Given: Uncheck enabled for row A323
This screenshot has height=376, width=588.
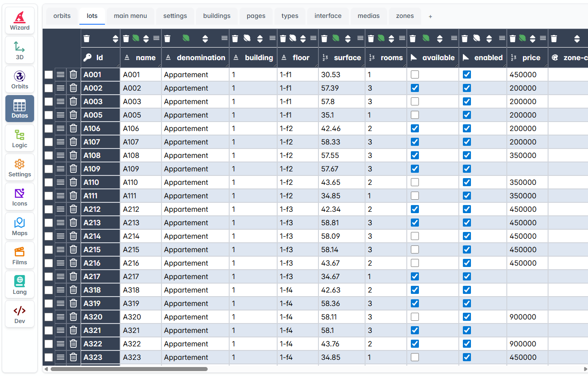Looking at the screenshot, I should [467, 357].
